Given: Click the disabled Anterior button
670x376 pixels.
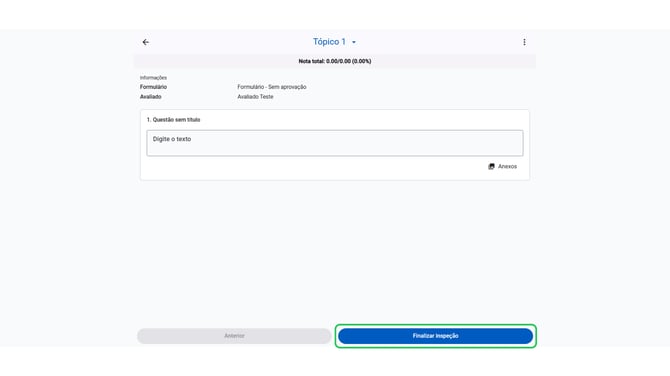Looking at the screenshot, I should click(234, 336).
